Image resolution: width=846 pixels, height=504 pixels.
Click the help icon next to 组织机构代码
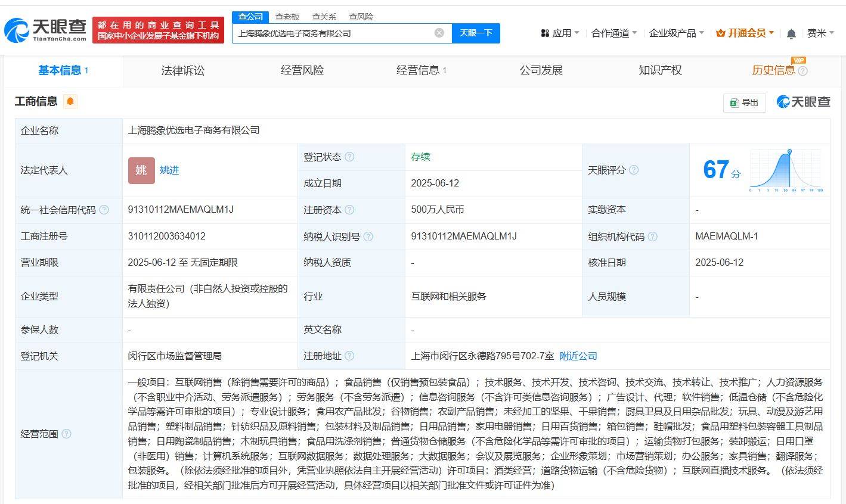652,237
